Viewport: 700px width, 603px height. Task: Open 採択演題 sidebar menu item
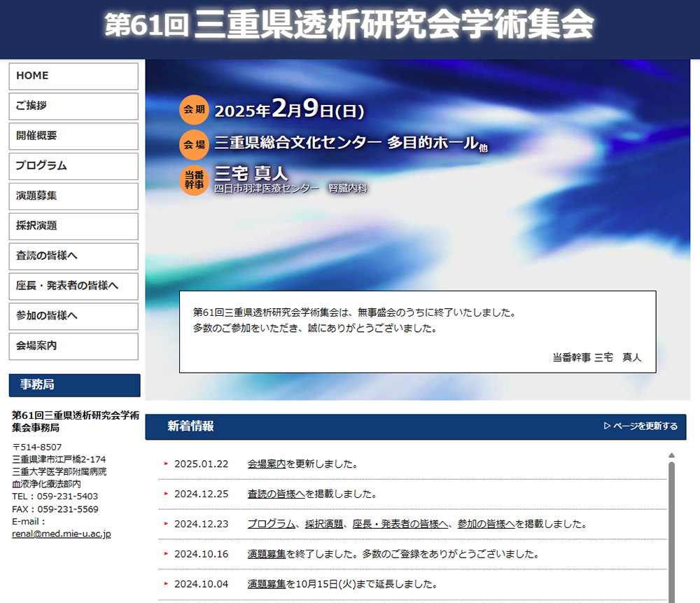(73, 226)
